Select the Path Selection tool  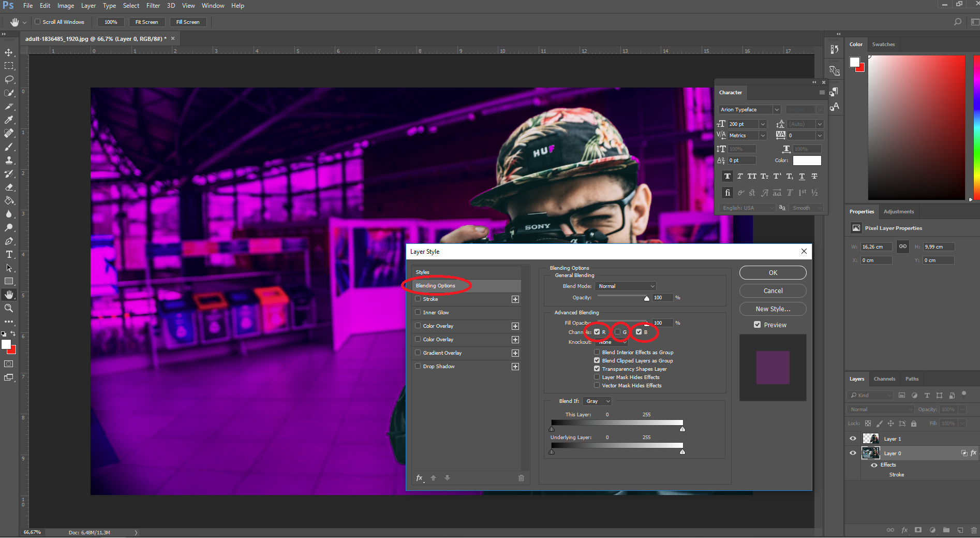coord(9,268)
